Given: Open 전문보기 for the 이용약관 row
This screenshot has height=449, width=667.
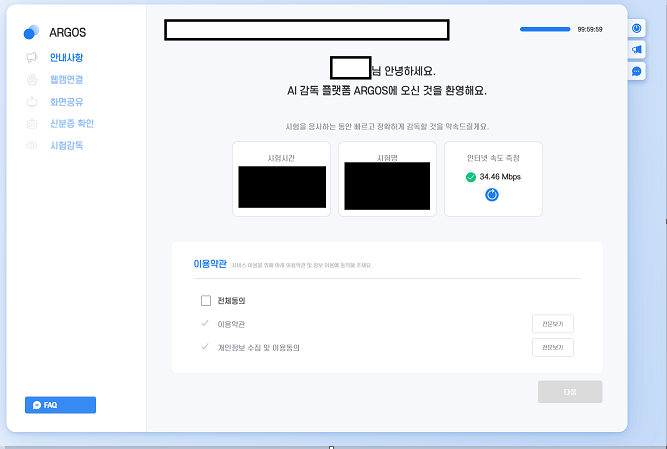Looking at the screenshot, I should (x=553, y=324).
